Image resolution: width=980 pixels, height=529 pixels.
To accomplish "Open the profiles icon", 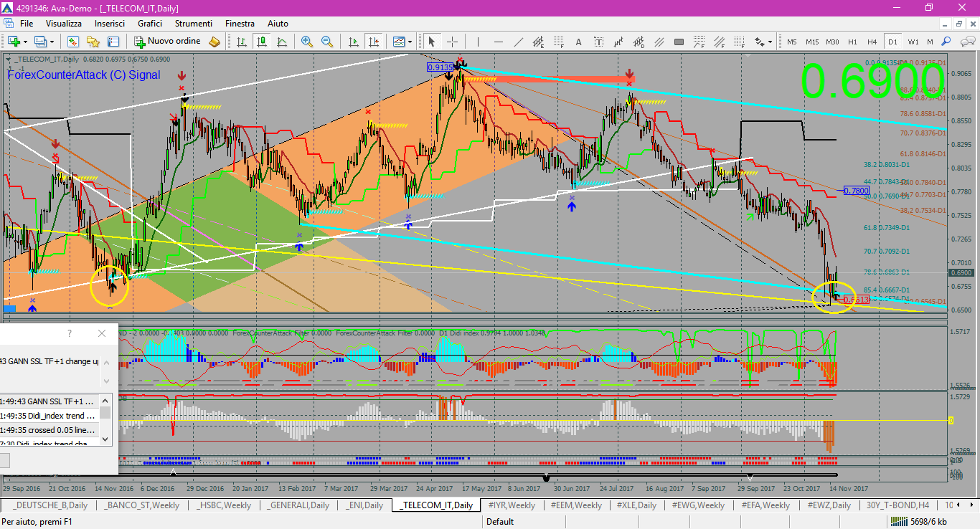I will tap(41, 42).
